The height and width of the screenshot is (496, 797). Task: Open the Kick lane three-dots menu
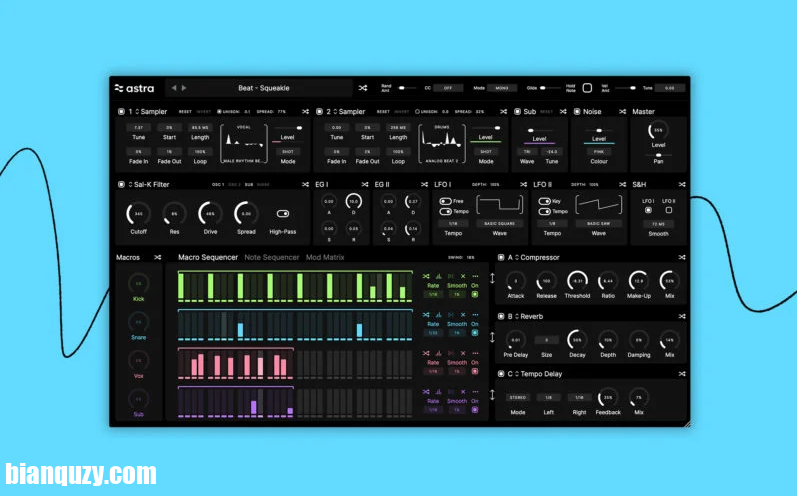click(475, 276)
